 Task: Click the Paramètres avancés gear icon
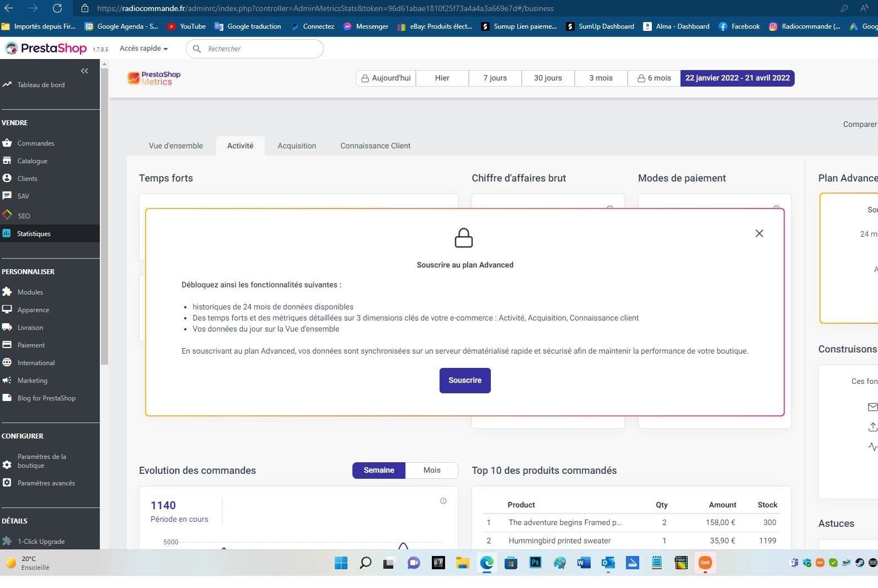tap(7, 483)
